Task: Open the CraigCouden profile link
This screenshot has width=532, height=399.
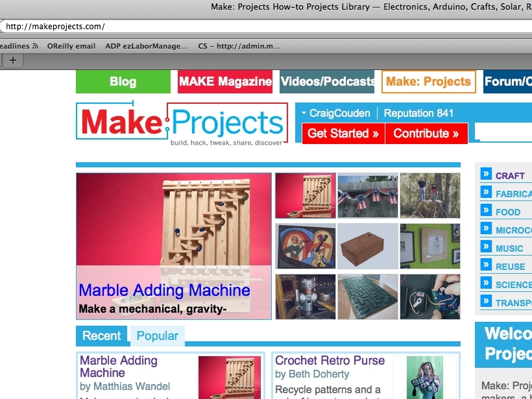Action: pos(339,113)
